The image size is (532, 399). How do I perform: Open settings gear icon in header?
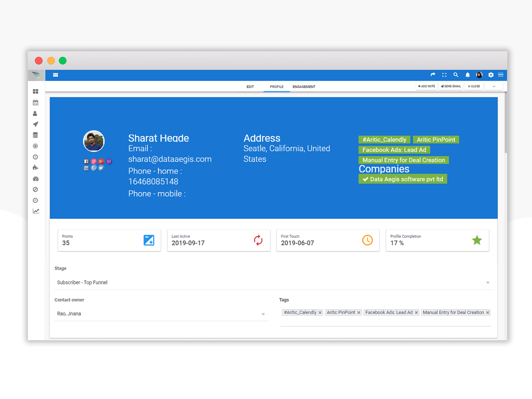pyautogui.click(x=491, y=75)
